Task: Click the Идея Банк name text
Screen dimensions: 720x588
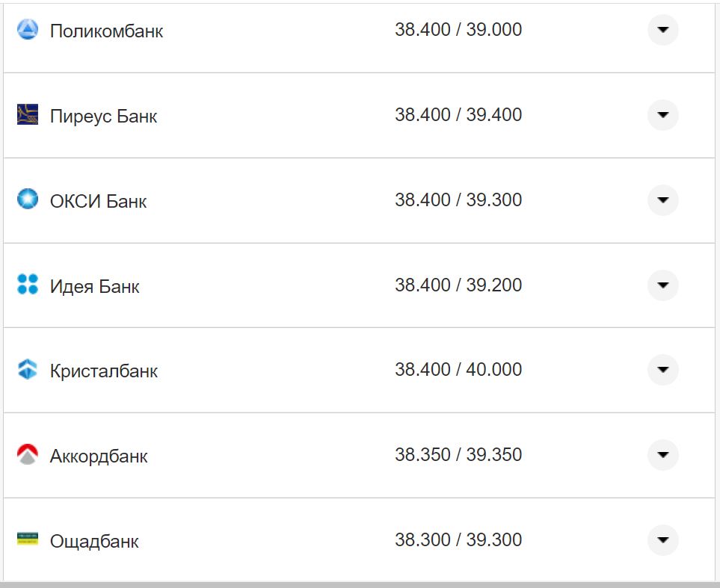Action: coord(94,286)
